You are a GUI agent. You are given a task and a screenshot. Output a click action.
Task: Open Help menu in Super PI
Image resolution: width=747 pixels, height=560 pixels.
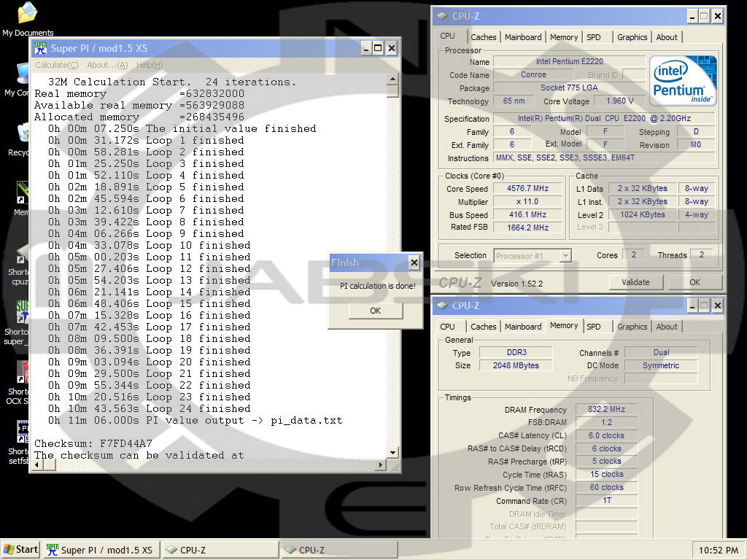(150, 65)
